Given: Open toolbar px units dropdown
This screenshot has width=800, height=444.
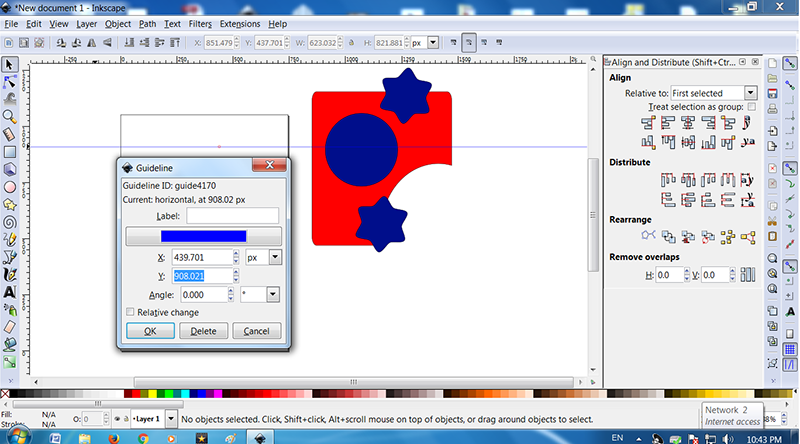Looking at the screenshot, I should 433,43.
